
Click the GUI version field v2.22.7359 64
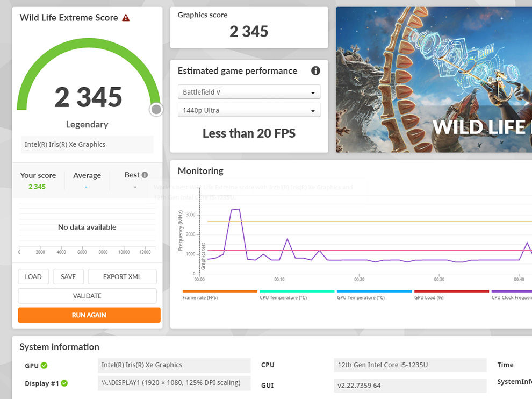[410, 386]
